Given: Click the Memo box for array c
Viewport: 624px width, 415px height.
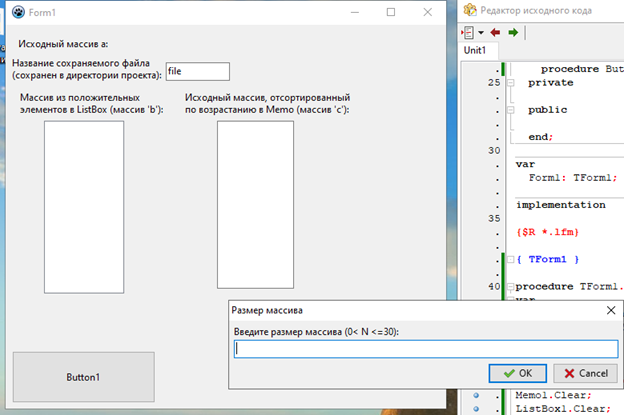Looking at the screenshot, I should coord(255,205).
